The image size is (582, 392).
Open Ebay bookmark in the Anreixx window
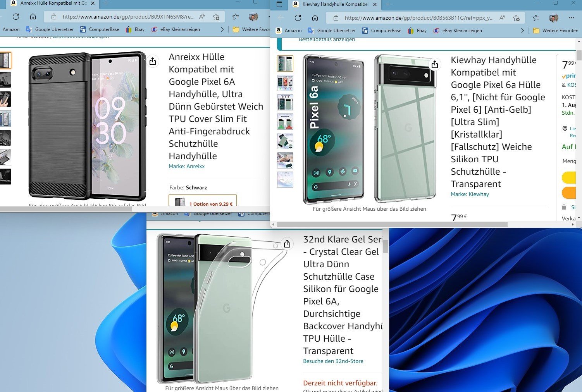click(135, 29)
